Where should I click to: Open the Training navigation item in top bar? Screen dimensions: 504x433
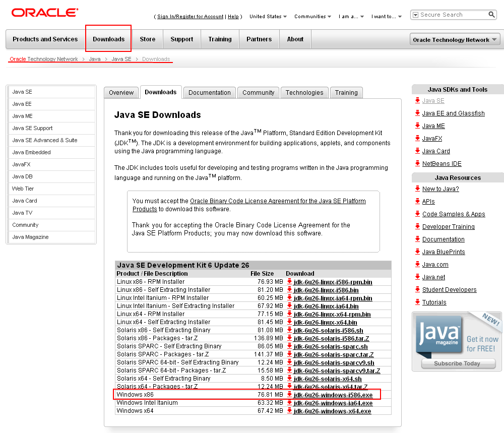tap(220, 39)
